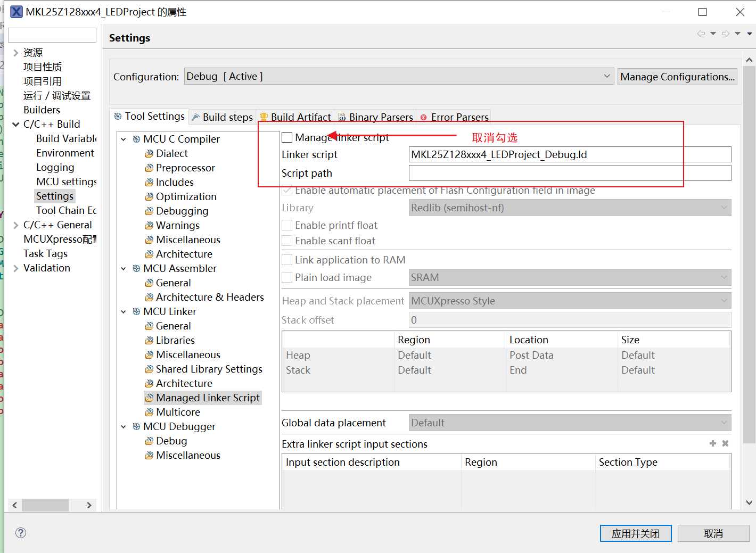756x553 pixels.
Task: Click the MCU Assembler tool icon
Action: pos(136,268)
